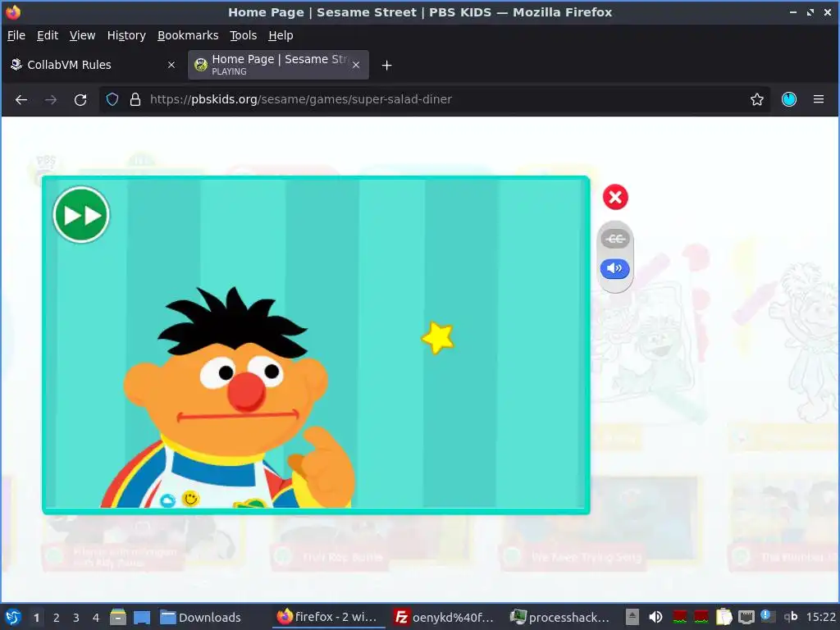Close the game with the red X
The image size is (840, 630).
(615, 197)
